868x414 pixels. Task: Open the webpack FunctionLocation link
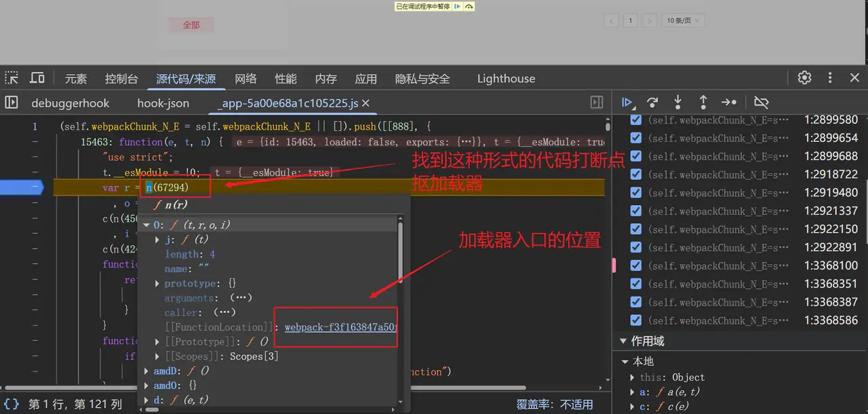tap(340, 327)
